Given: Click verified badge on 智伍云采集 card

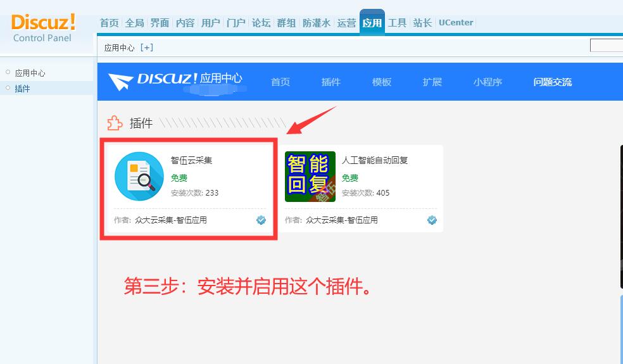Looking at the screenshot, I should coord(261,220).
